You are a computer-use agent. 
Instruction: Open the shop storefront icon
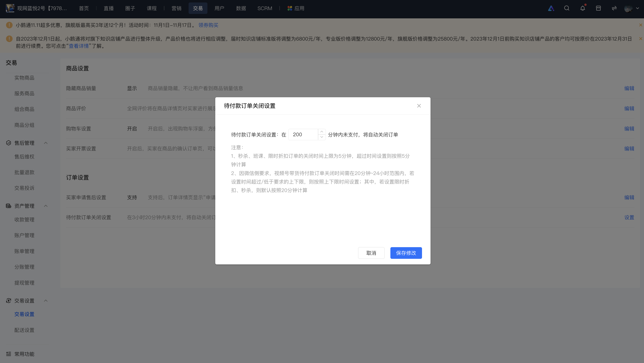pyautogui.click(x=598, y=8)
